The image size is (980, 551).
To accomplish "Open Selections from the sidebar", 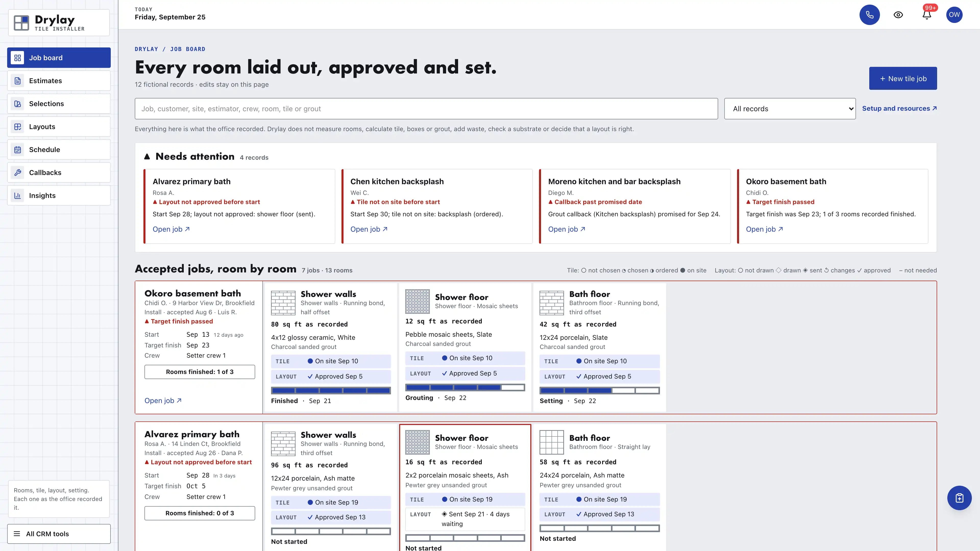I will pos(59,103).
